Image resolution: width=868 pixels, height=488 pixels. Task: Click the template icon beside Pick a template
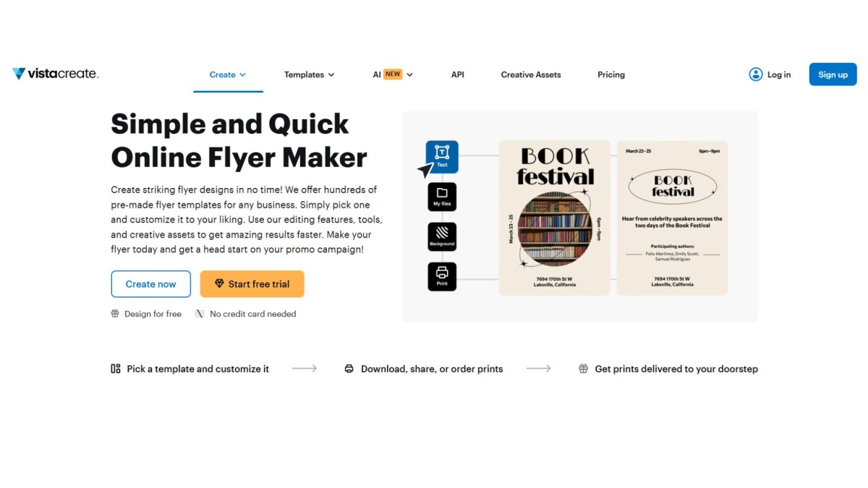pyautogui.click(x=116, y=369)
